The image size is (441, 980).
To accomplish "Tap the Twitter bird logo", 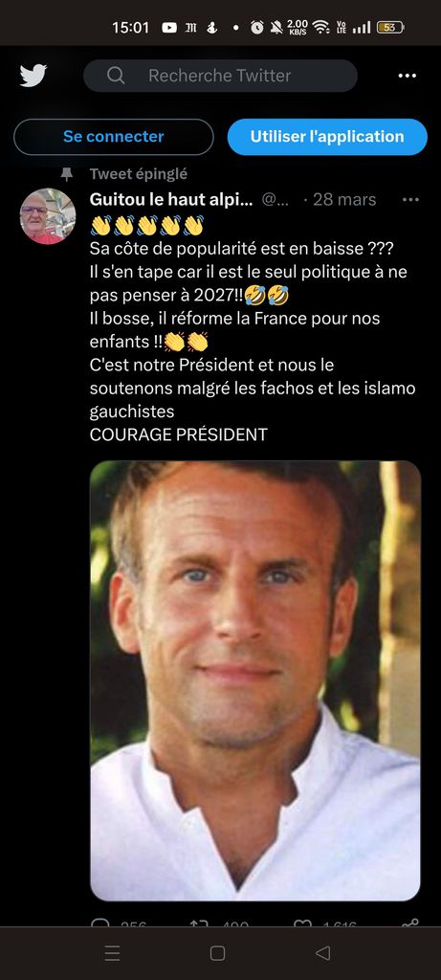I will (x=33, y=76).
